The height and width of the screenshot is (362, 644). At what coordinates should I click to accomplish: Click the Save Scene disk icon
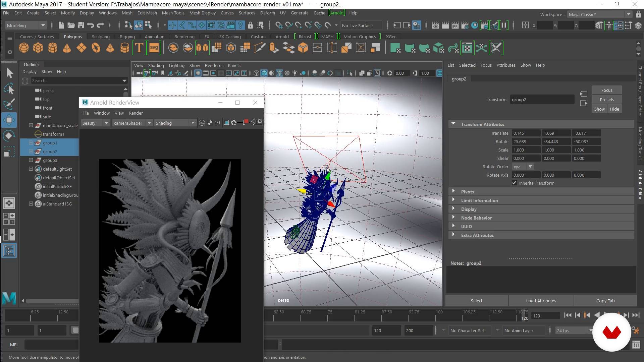(80, 25)
